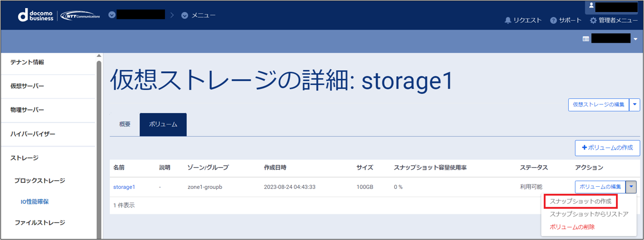Click the support question mark icon
Screen dimensions: 644x240
click(x=554, y=21)
